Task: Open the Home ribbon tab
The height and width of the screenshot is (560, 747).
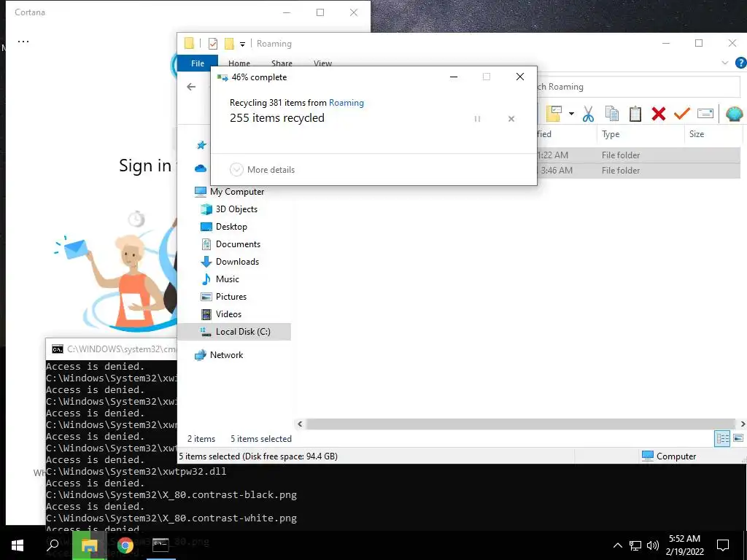Action: pos(239,63)
